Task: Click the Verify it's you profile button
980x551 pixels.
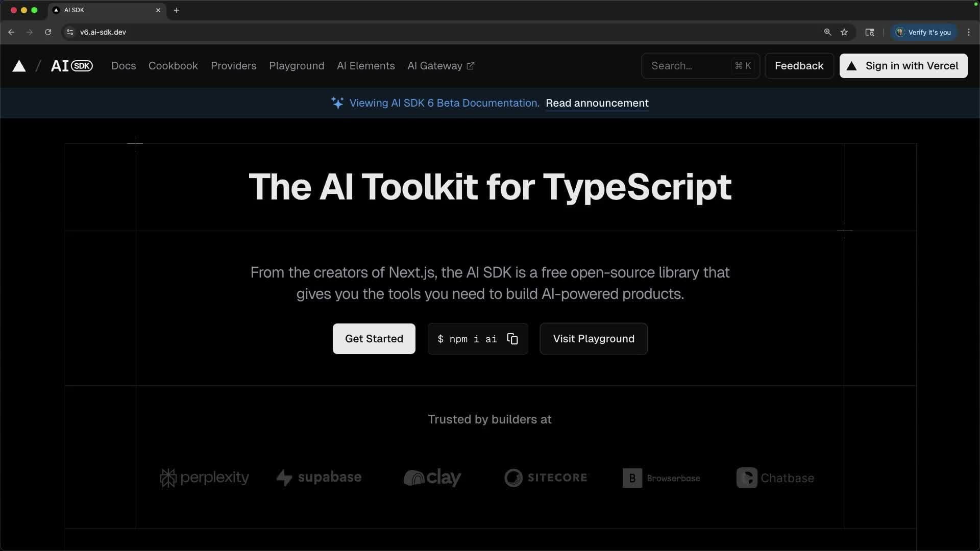Action: click(x=924, y=32)
